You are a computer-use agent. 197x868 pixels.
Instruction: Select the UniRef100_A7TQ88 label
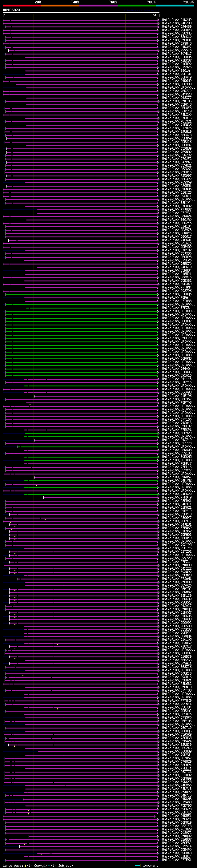coord(177,301)
